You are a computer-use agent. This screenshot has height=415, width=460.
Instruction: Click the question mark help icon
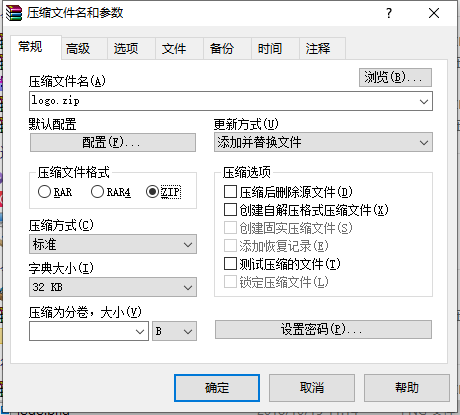coord(389,13)
